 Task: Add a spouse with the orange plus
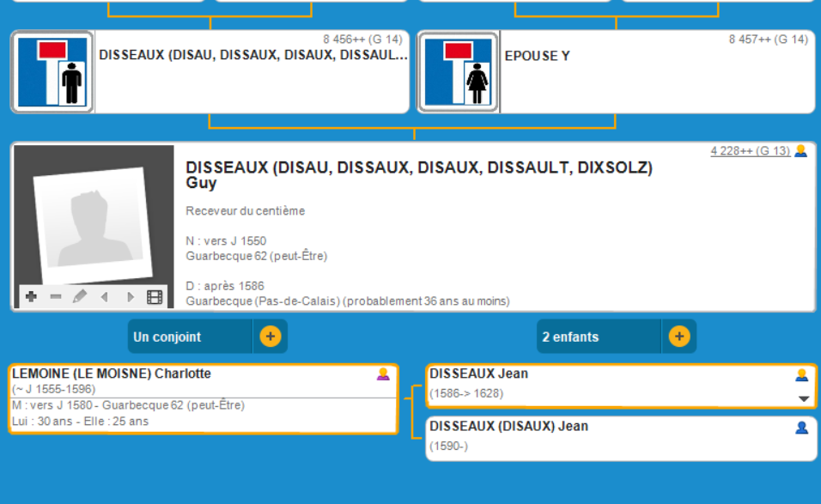click(x=271, y=337)
